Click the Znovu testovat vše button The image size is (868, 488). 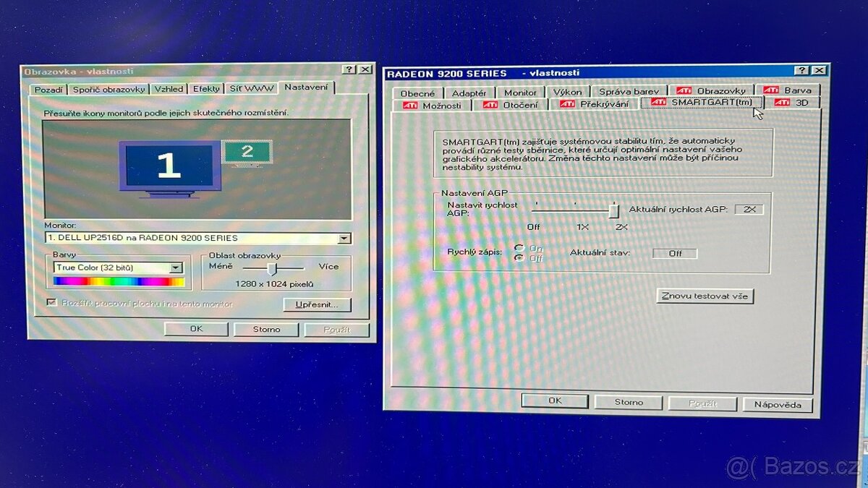[x=705, y=296]
